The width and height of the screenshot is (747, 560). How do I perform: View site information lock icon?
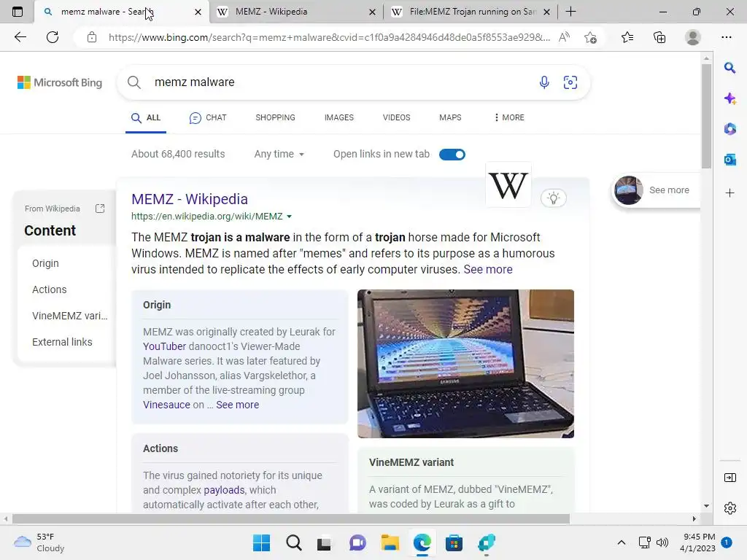pyautogui.click(x=92, y=37)
